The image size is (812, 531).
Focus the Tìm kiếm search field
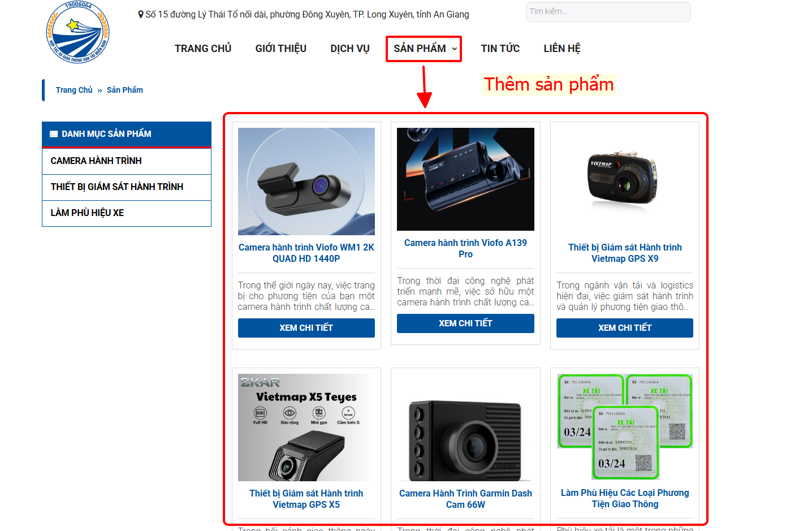(x=608, y=12)
